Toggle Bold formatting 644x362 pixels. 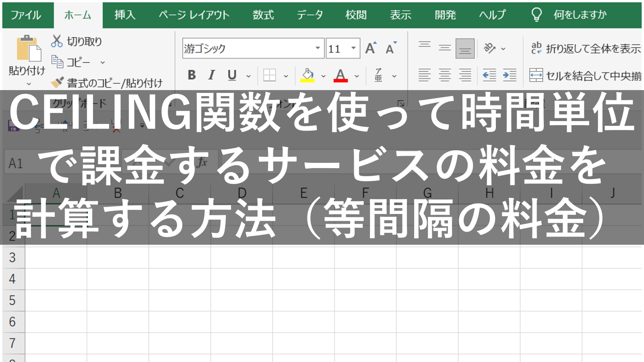192,75
